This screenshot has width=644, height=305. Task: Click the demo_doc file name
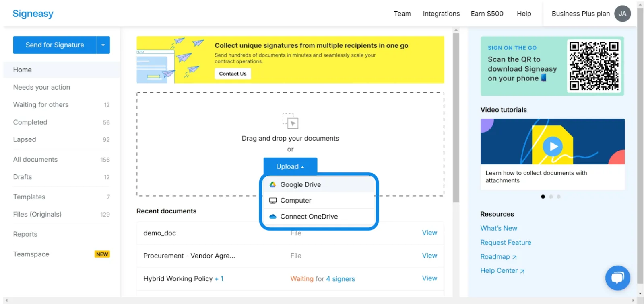159,233
